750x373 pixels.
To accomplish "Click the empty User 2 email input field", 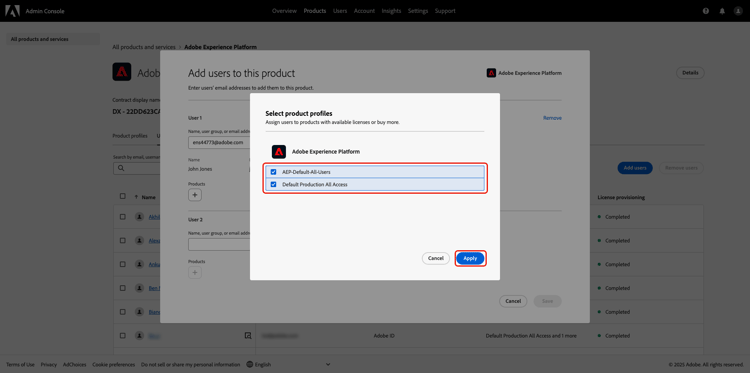I will (219, 245).
